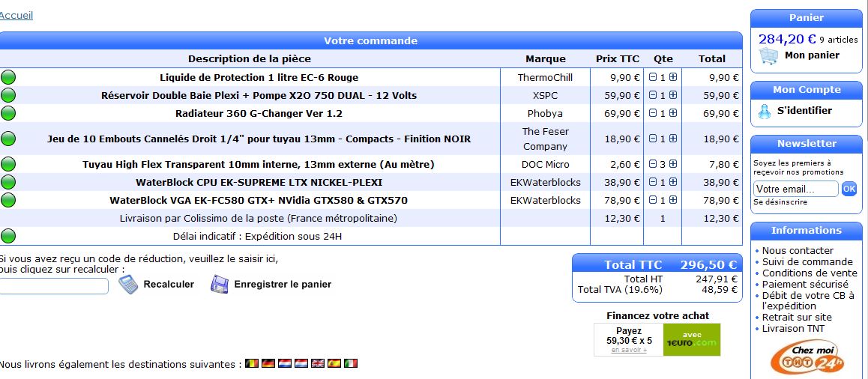Select the United Kingdom flag destination
Screen dimensions: 868x379
[x=317, y=364]
